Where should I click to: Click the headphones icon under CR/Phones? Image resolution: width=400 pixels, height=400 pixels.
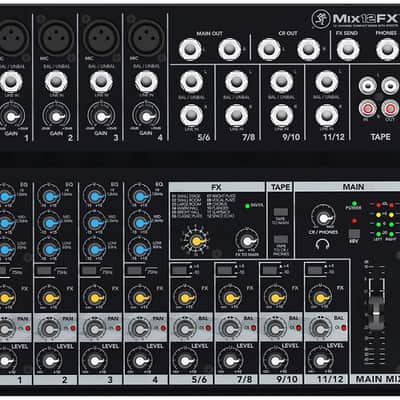[323, 244]
